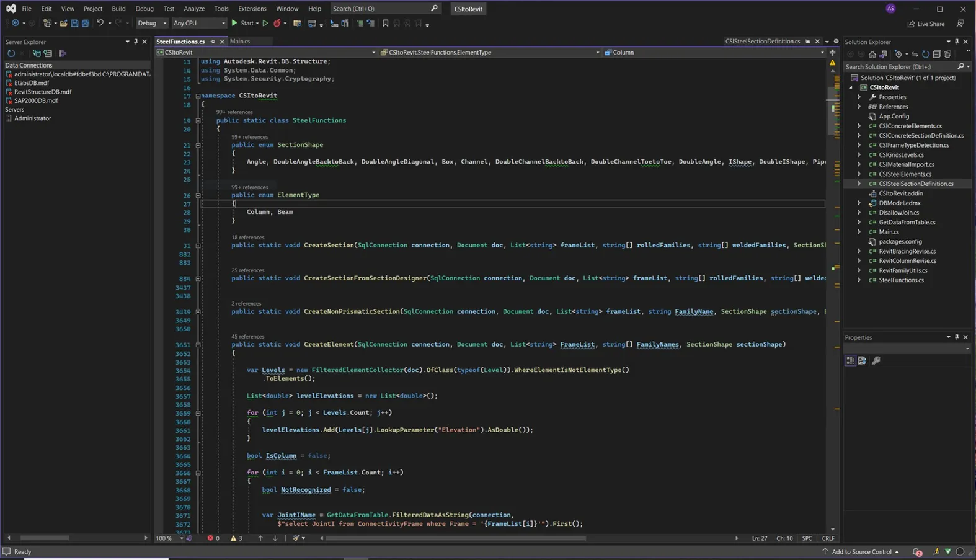Click Pending Changes Filter clock icon
Image resolution: width=976 pixels, height=560 pixels.
click(x=898, y=55)
